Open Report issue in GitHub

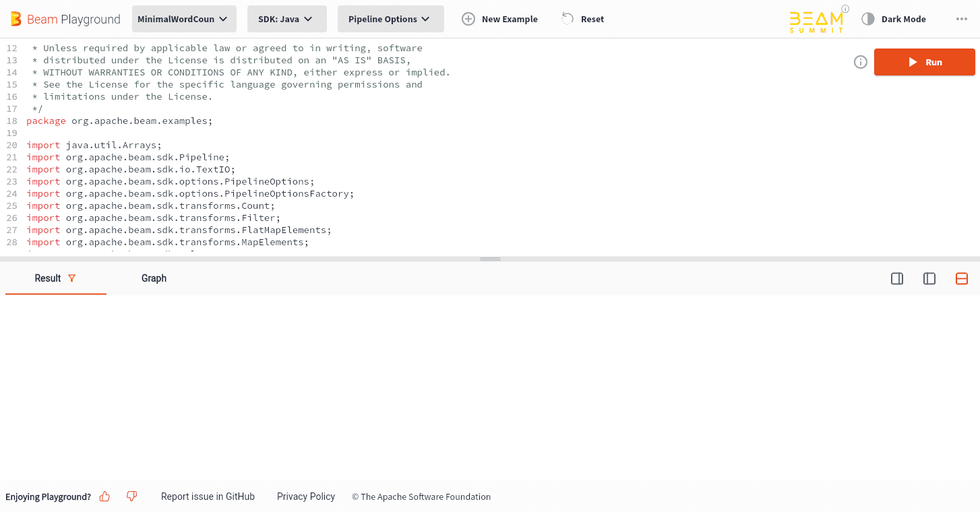pos(208,496)
